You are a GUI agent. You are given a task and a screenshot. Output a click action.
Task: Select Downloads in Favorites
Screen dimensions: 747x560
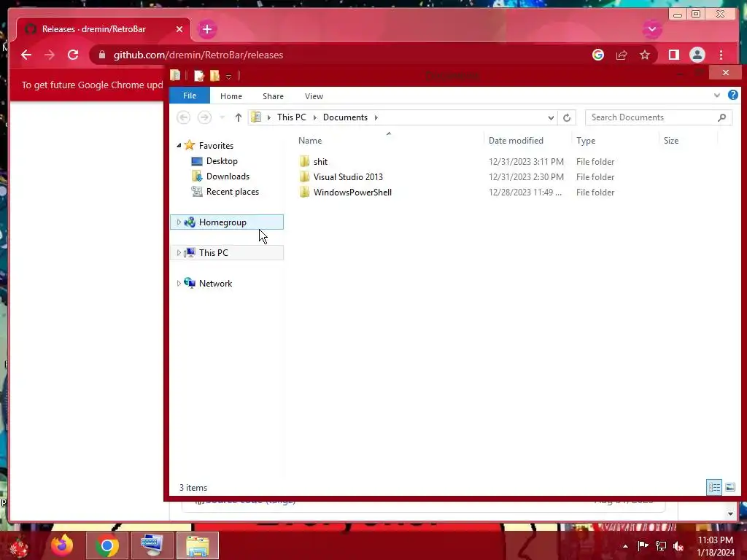tap(228, 176)
